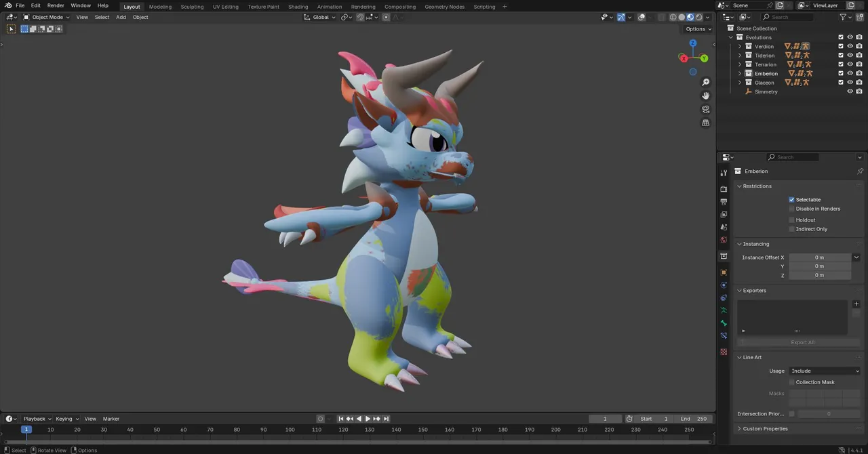Open the Object properties tab

pos(724,272)
